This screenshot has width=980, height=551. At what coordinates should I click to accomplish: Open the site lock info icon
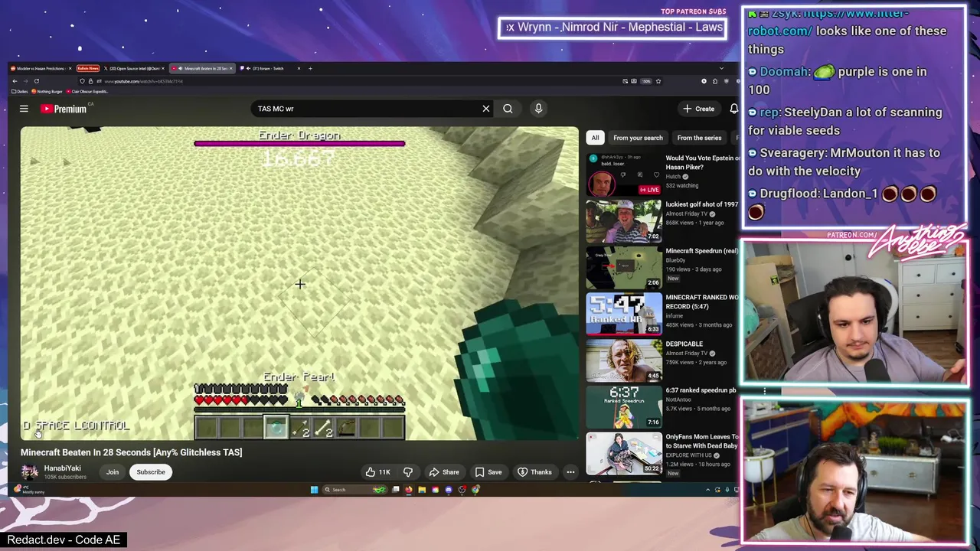pos(90,81)
